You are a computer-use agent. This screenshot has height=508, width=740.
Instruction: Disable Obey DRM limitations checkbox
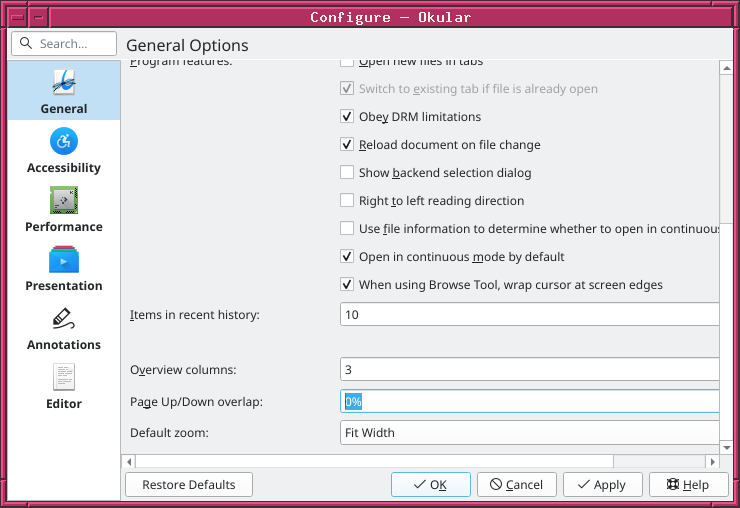tap(347, 116)
